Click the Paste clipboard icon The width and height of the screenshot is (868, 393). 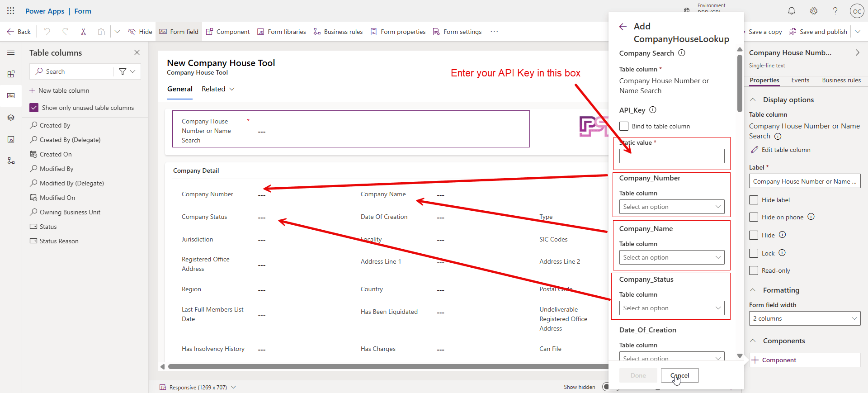pyautogui.click(x=101, y=32)
